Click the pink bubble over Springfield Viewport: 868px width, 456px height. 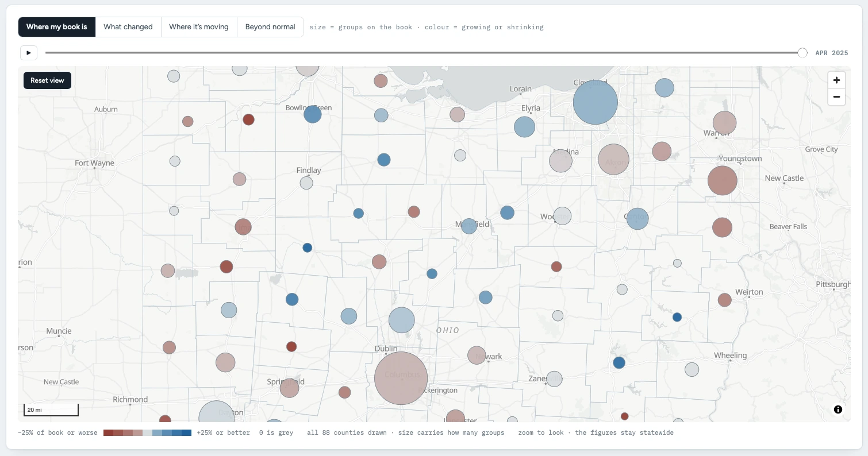(x=289, y=388)
